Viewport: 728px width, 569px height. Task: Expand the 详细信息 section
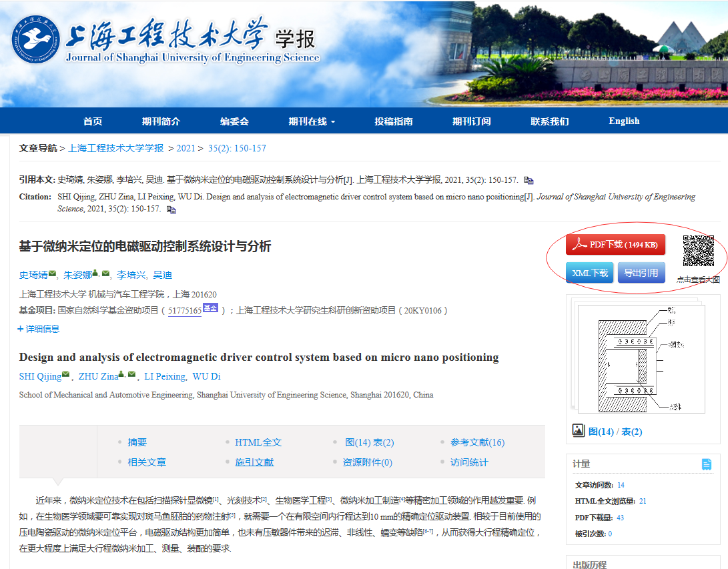tap(39, 328)
